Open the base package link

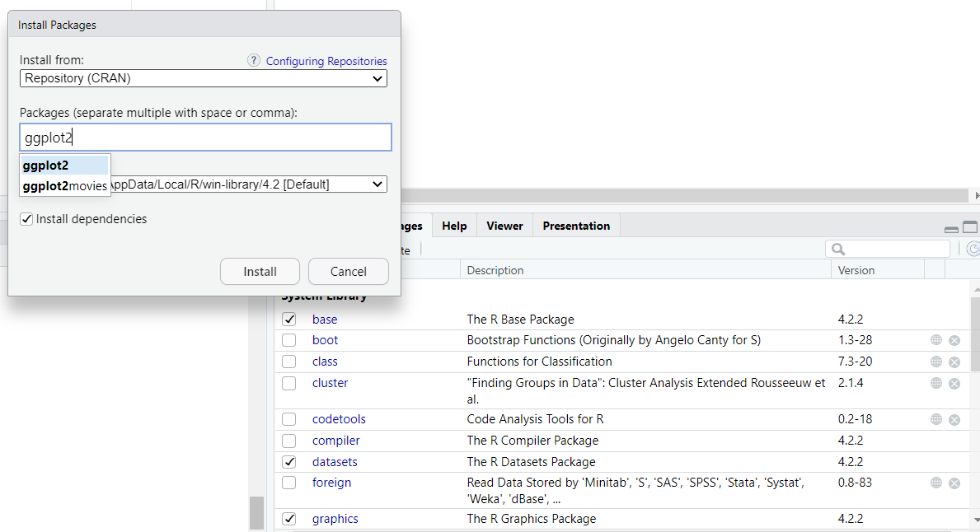tap(325, 319)
